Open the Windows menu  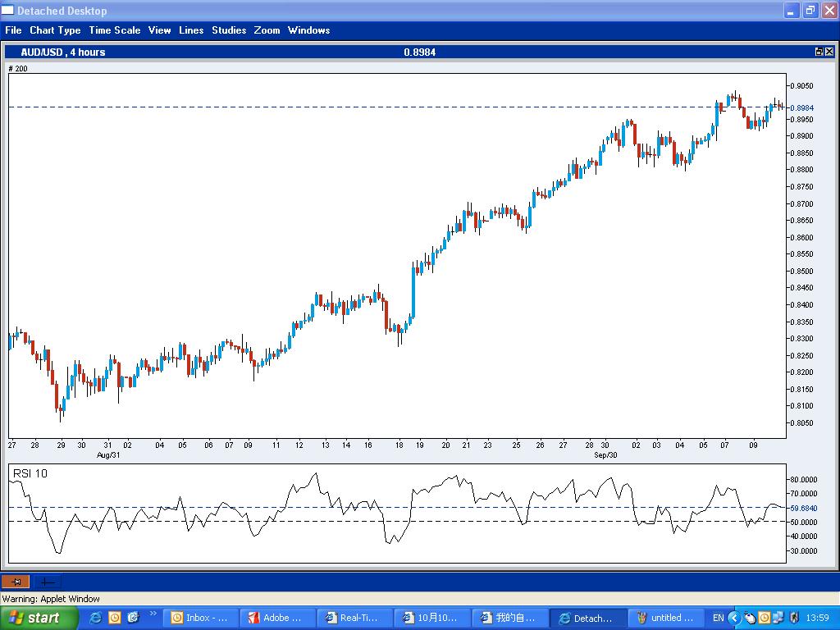pyautogui.click(x=309, y=30)
